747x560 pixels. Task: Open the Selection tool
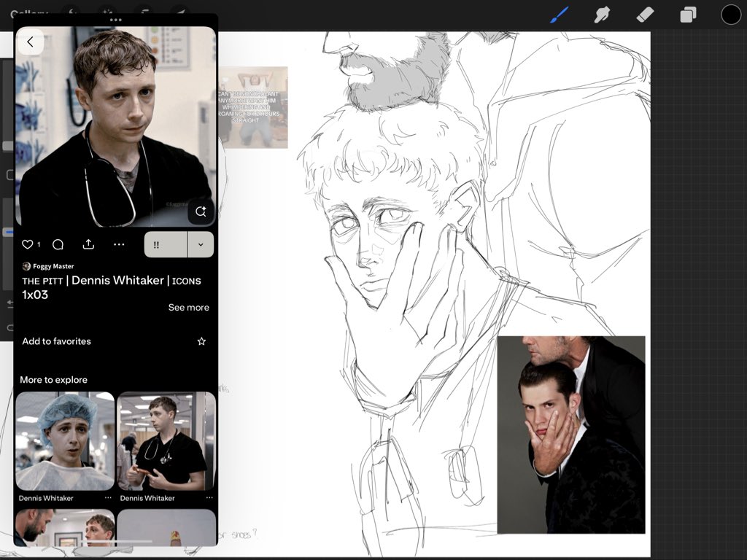tap(144, 12)
